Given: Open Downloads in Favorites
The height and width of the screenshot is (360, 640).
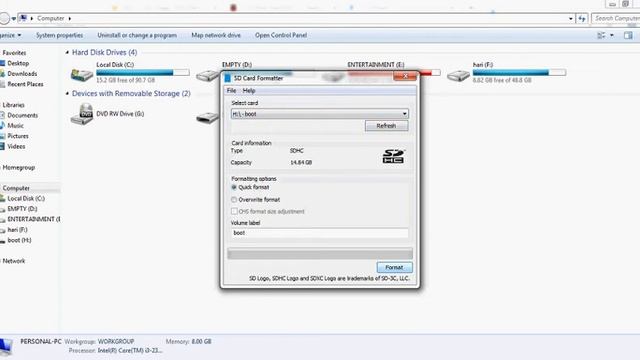Looking at the screenshot, I should pos(22,73).
